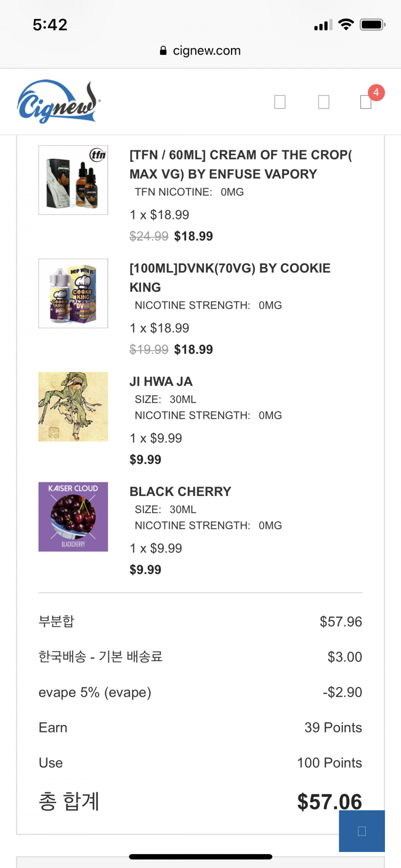Tap the evape 5% coupon line

pos(95,692)
